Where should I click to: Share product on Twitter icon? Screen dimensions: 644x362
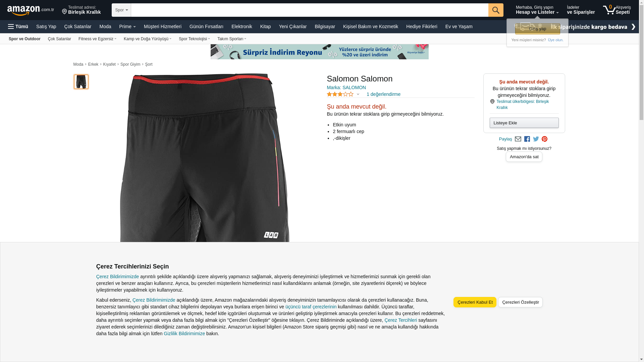click(536, 139)
